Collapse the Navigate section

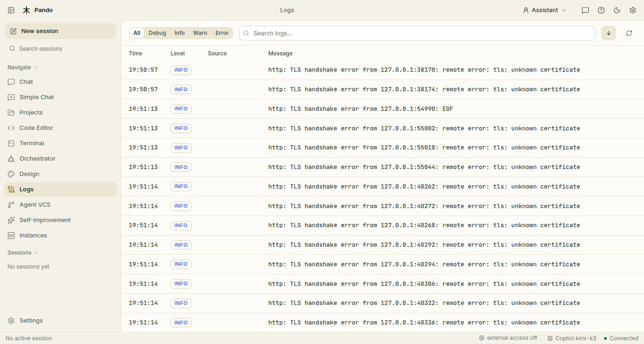[22, 67]
